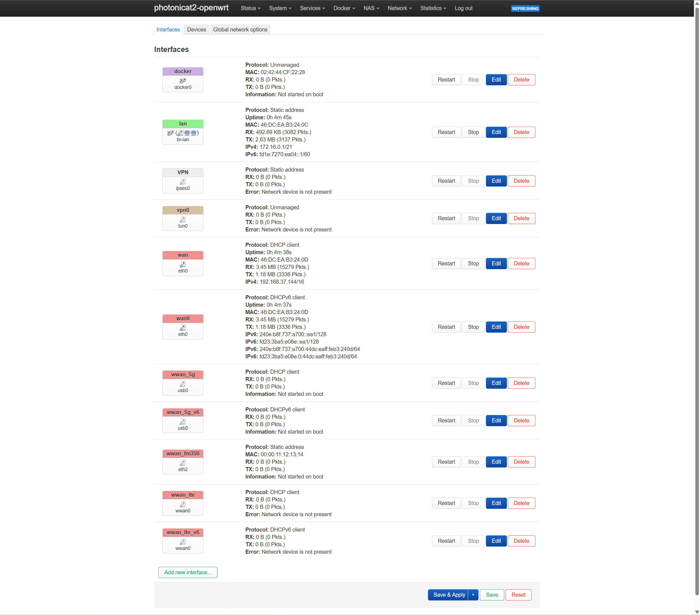Switch to the Devices tab
Image resolution: width=700 pixels, height=615 pixels.
point(196,30)
